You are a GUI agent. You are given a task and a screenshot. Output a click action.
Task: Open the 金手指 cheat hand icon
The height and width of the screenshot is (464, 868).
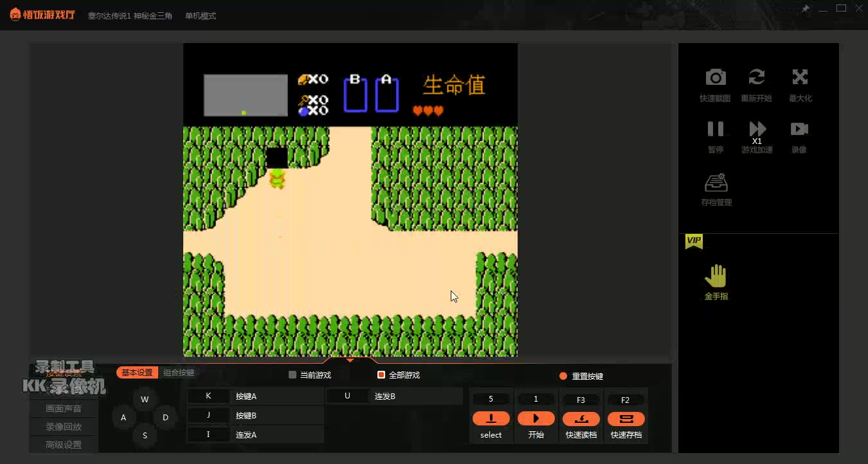pyautogui.click(x=716, y=277)
